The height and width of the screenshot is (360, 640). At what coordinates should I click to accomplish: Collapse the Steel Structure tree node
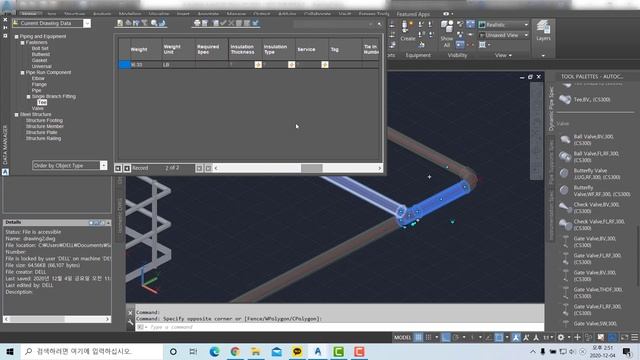point(17,115)
